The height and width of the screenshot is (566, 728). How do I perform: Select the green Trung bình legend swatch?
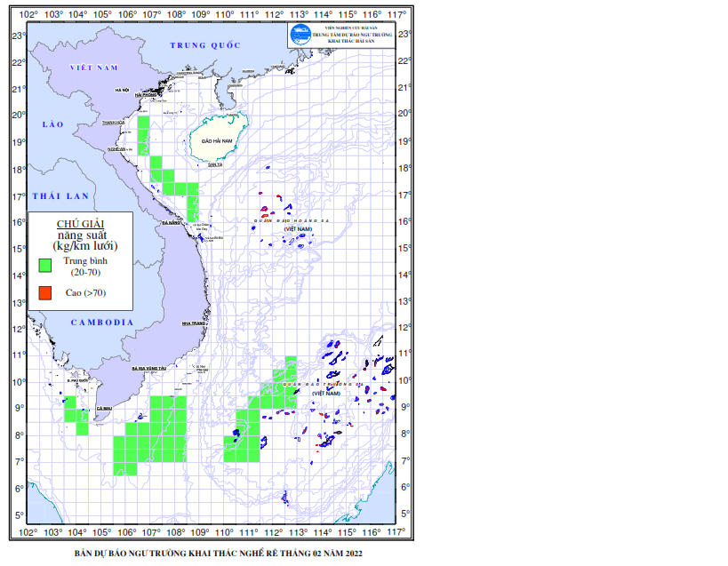coord(45,266)
